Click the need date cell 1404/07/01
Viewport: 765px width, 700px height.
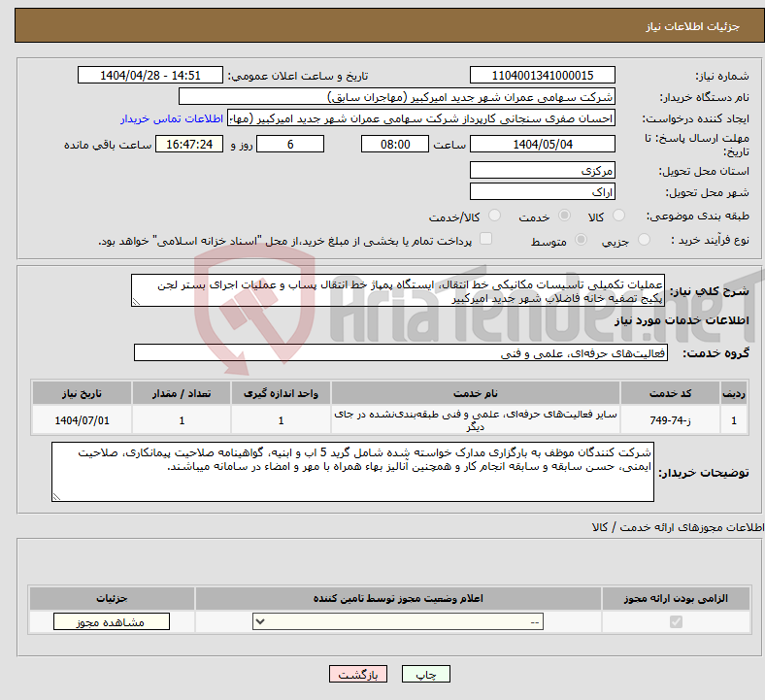coord(82,420)
